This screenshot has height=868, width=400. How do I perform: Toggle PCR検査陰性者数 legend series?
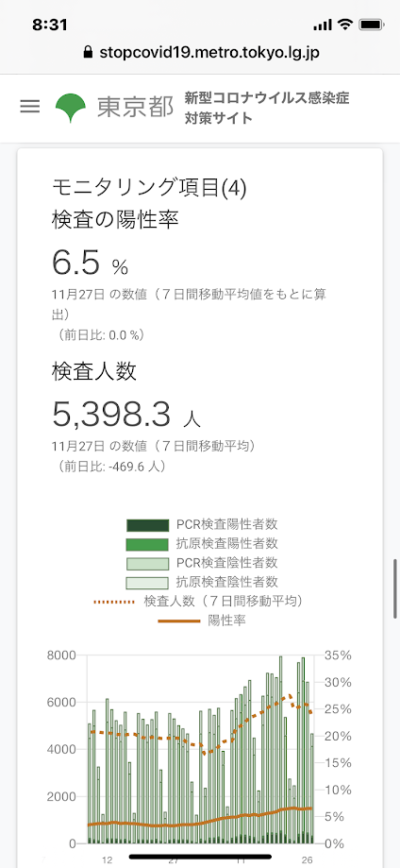[202, 562]
